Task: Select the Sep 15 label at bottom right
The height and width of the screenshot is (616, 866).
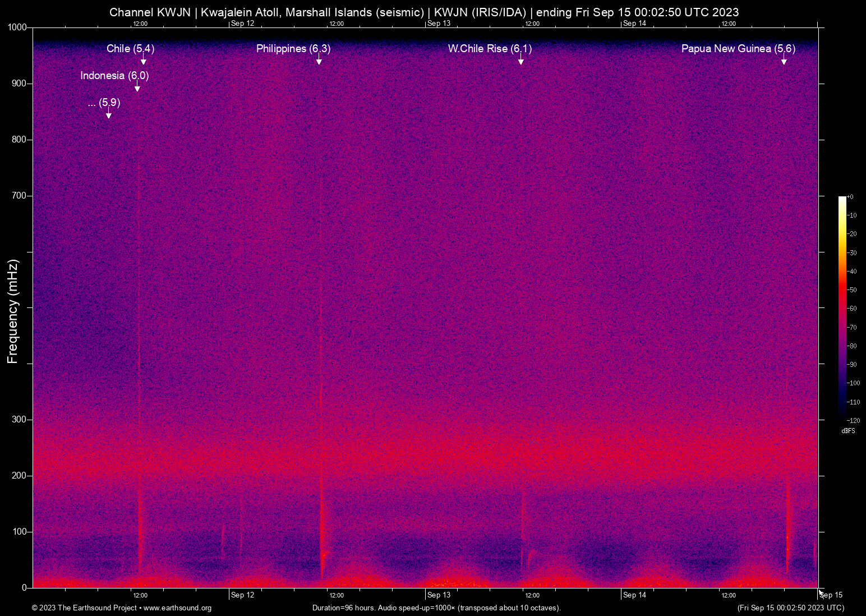Action: coord(831,595)
